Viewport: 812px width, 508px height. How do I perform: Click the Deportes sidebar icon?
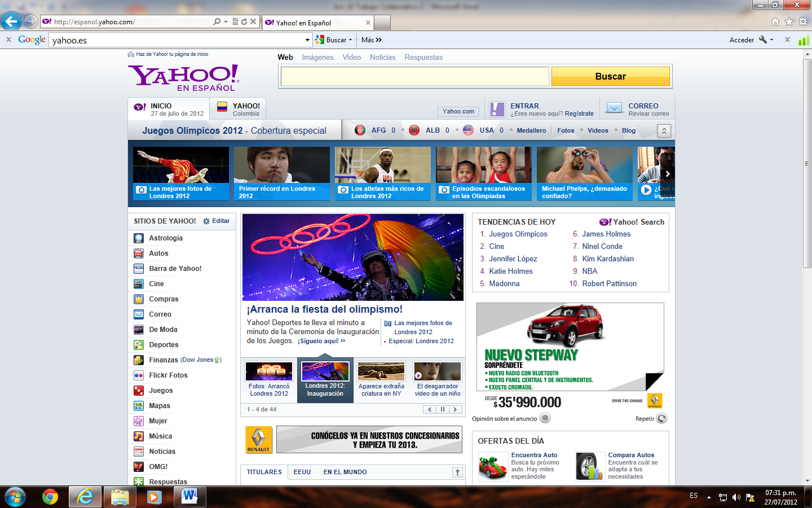139,345
